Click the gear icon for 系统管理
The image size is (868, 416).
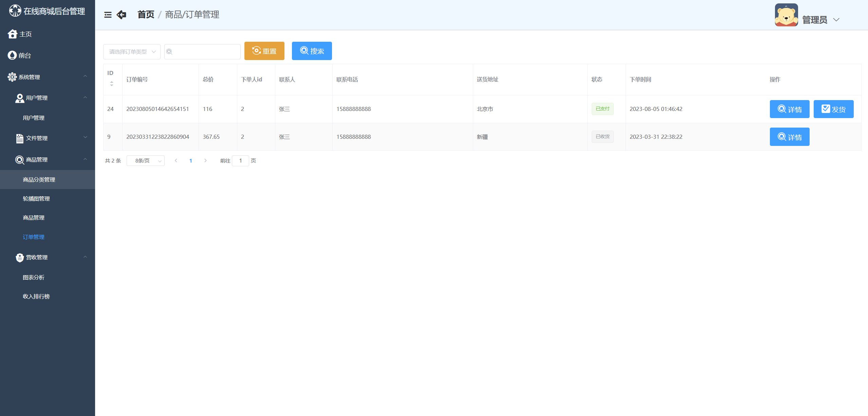(12, 77)
